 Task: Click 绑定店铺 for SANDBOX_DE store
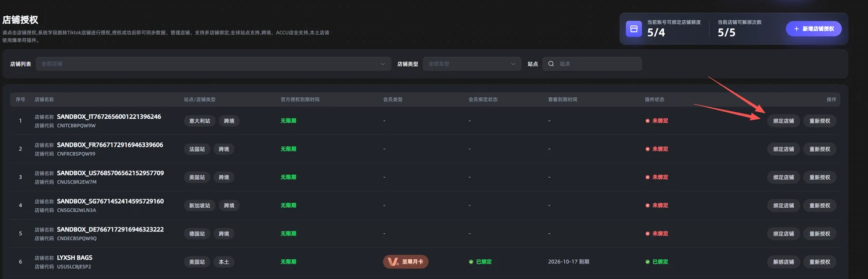(784, 234)
